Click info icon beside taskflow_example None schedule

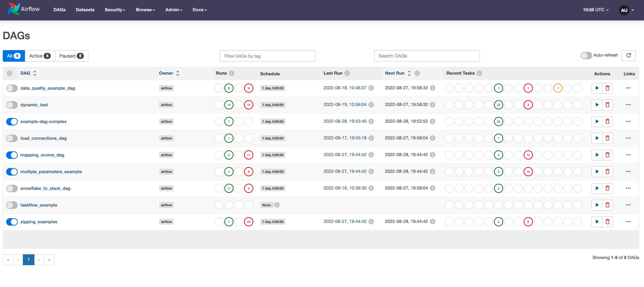(x=277, y=205)
